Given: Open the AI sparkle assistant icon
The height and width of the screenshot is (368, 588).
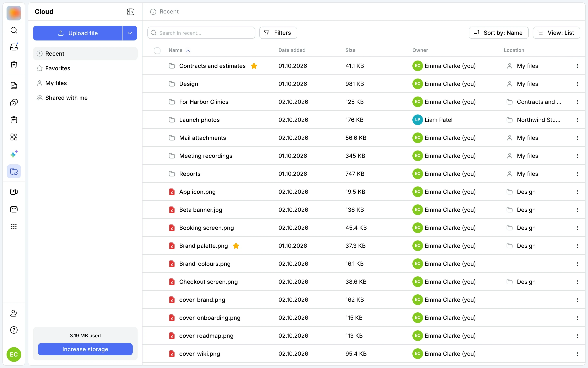Looking at the screenshot, I should [x=14, y=154].
